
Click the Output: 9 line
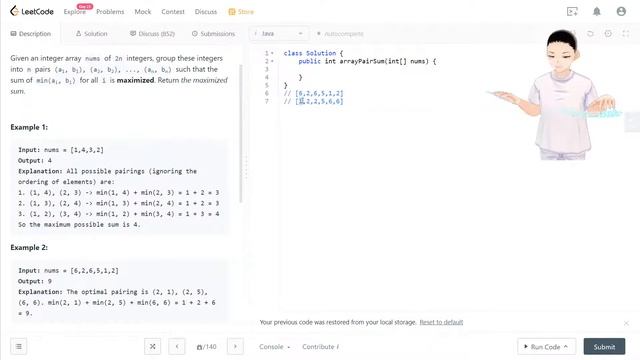[x=35, y=281]
